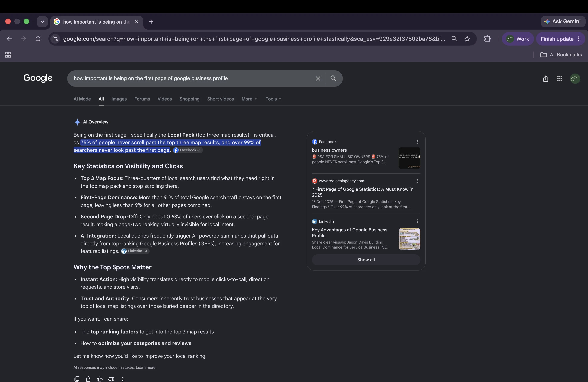Screen dimensions: 588x382
Task: Open Ask Gemini button
Action: 563,21
